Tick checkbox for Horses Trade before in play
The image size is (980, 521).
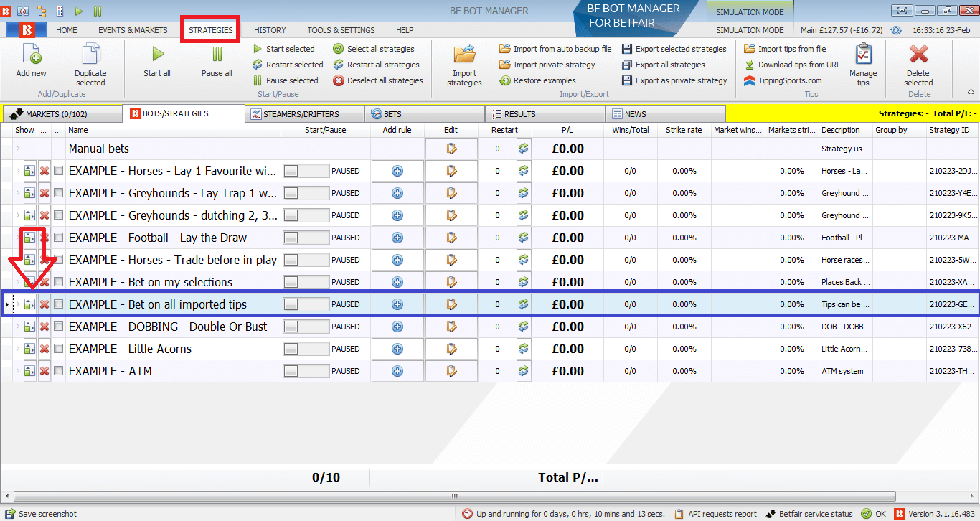[59, 260]
